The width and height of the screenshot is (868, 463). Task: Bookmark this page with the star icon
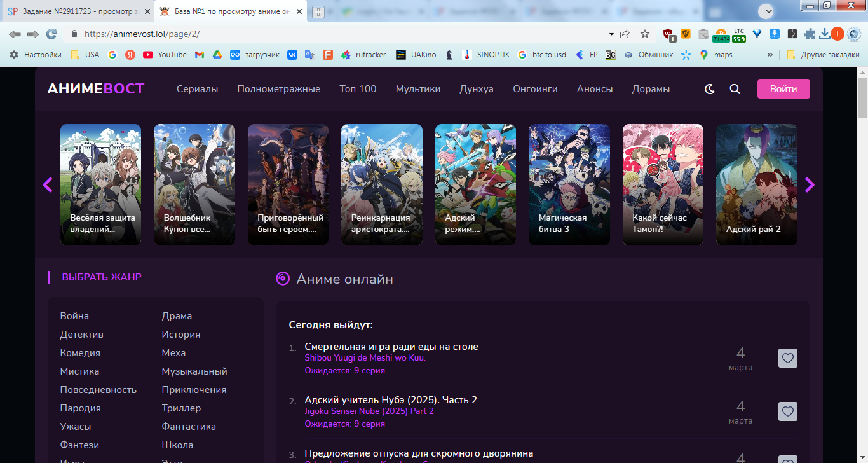[x=645, y=34]
